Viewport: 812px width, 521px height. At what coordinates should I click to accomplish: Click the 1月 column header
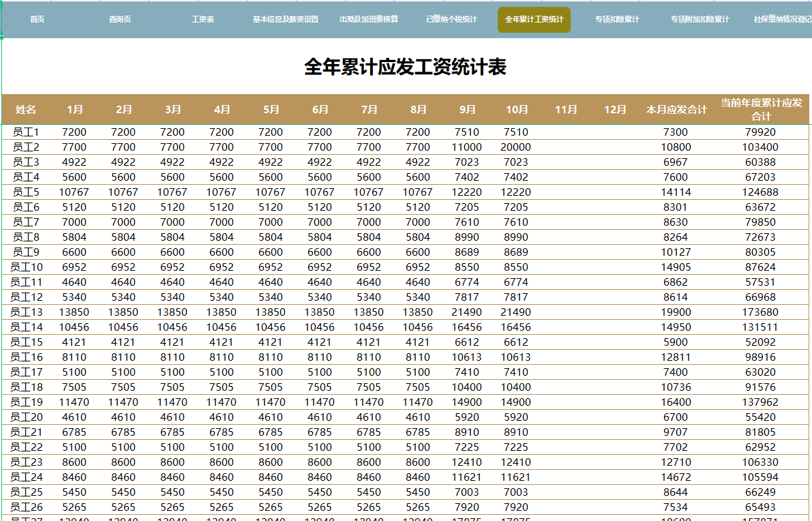pos(76,108)
